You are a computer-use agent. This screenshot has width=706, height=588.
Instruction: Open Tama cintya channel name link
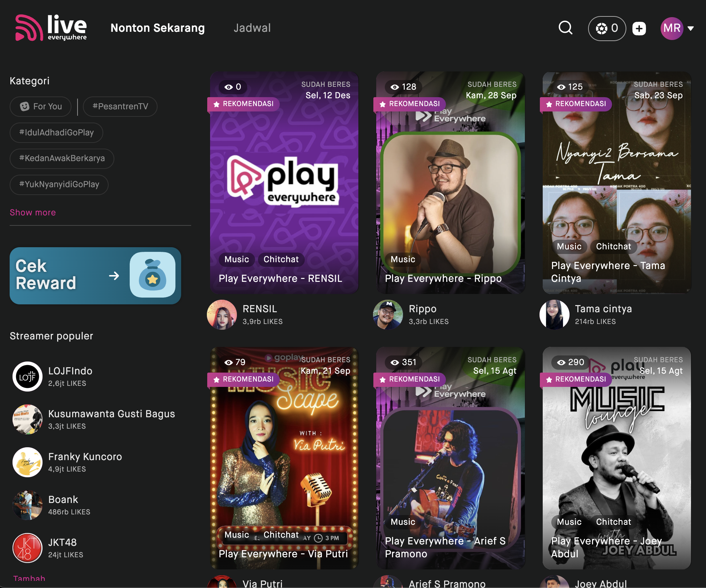pos(603,309)
